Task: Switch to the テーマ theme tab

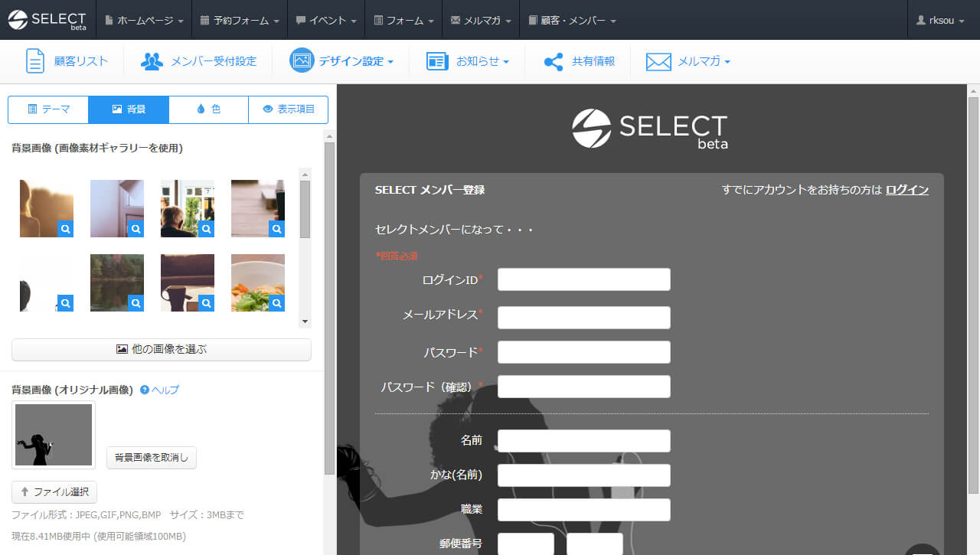Action: tap(48, 109)
